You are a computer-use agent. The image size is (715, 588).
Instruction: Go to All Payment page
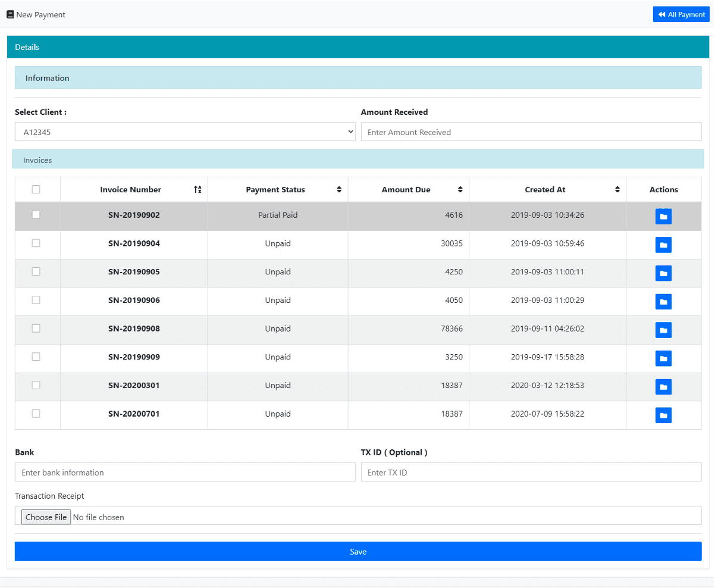[x=681, y=14]
